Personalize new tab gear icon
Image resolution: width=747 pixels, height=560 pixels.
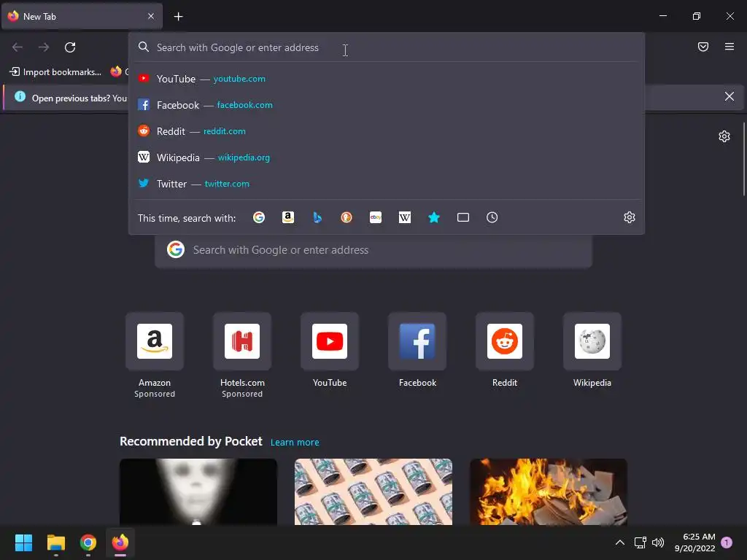724,136
